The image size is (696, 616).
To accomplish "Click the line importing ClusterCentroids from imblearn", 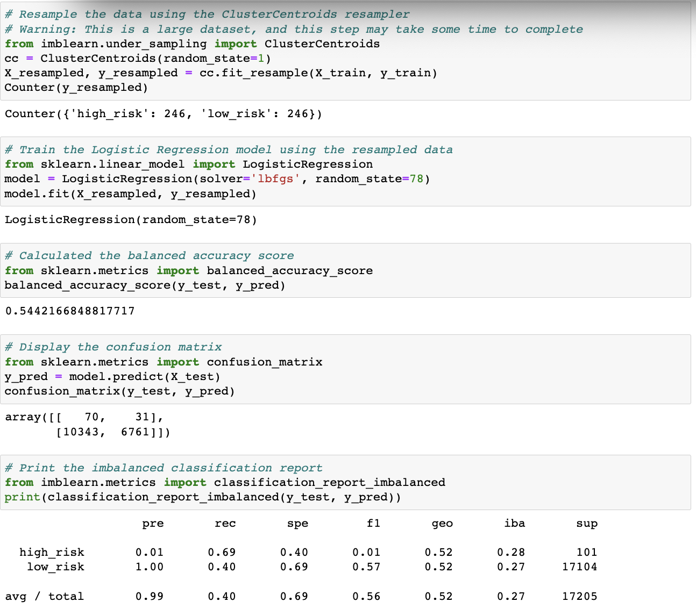I will tap(192, 44).
